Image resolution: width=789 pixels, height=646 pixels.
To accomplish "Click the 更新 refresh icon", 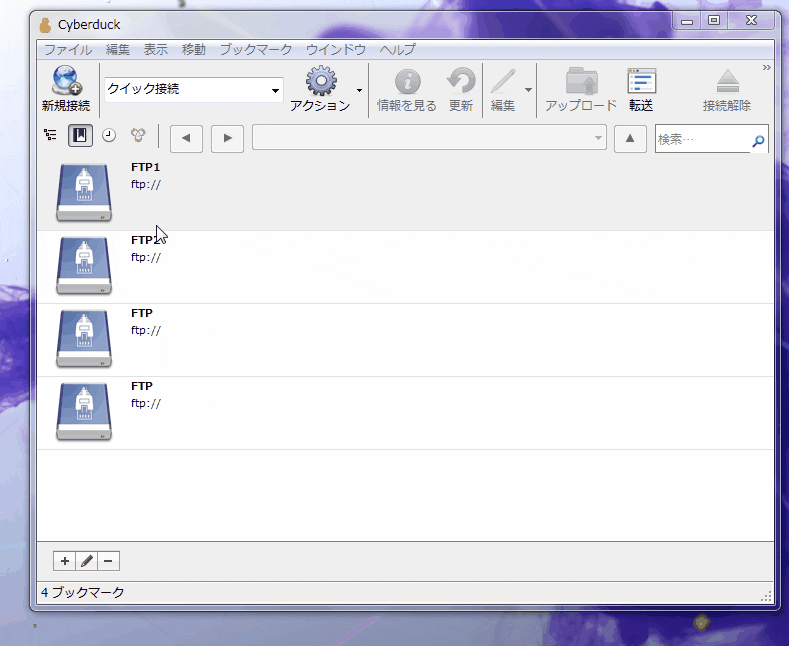I will click(x=461, y=82).
